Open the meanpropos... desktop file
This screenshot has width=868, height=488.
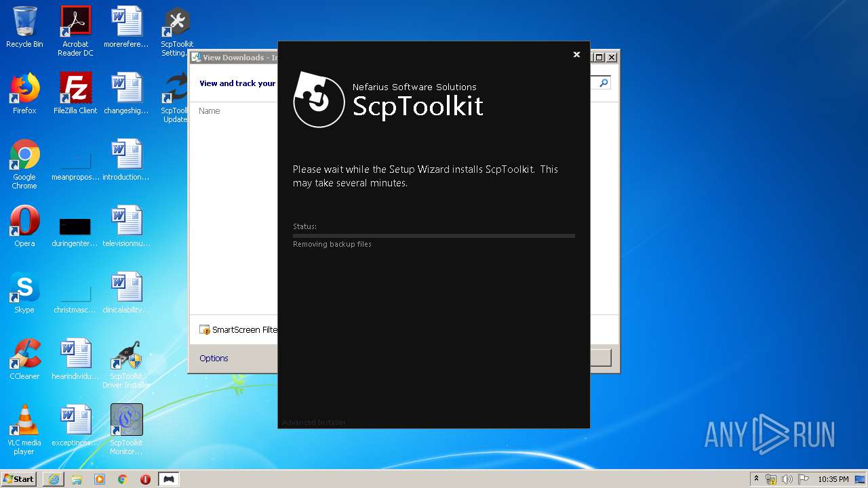pos(75,164)
